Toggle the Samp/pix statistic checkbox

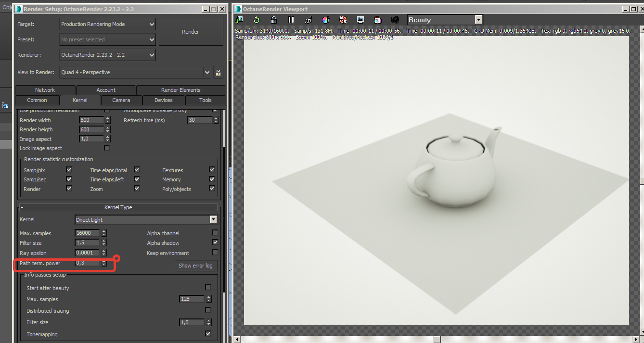point(69,170)
